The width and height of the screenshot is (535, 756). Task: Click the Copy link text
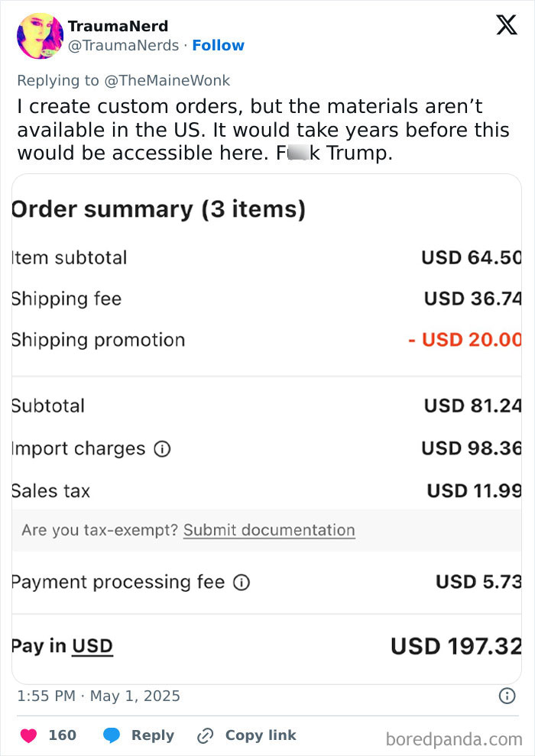tap(261, 735)
